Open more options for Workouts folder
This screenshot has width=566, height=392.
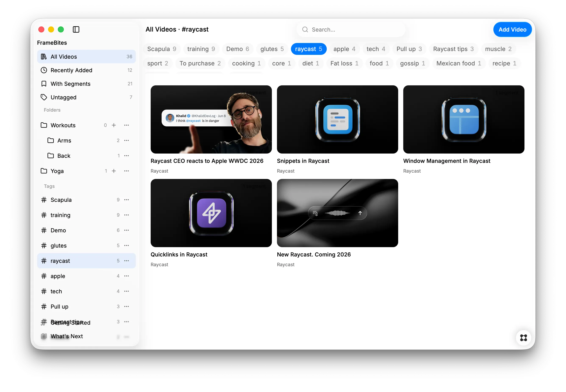point(127,125)
